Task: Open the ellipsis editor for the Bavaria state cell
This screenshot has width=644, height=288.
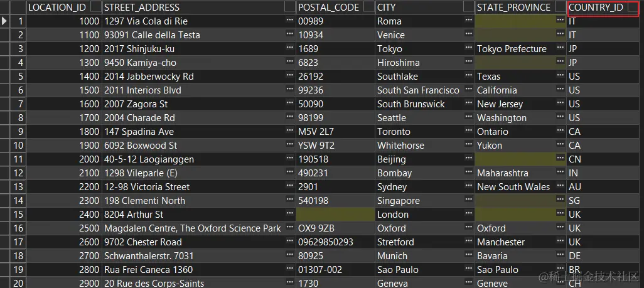Action: tap(561, 255)
